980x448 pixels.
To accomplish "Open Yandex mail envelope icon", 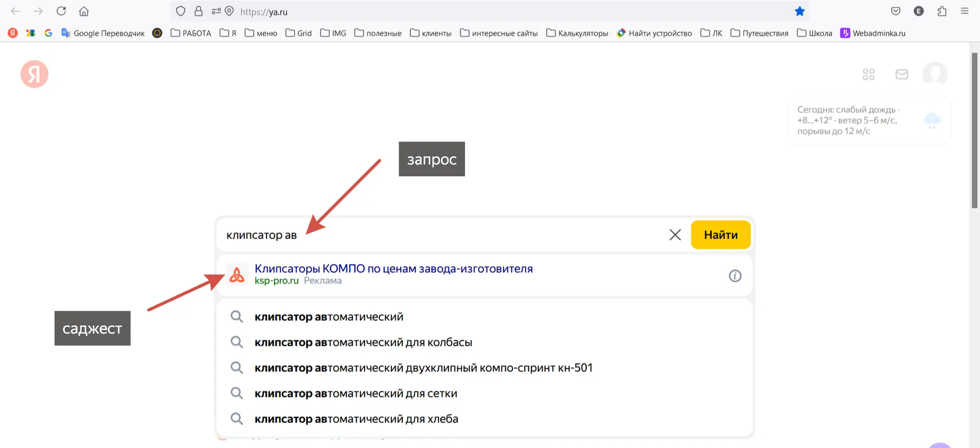I will [x=902, y=75].
